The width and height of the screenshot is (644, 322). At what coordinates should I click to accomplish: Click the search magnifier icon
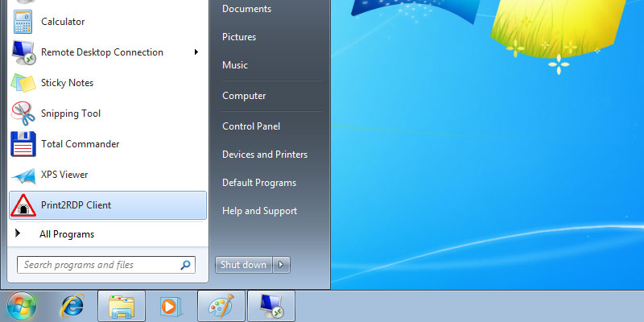(186, 265)
